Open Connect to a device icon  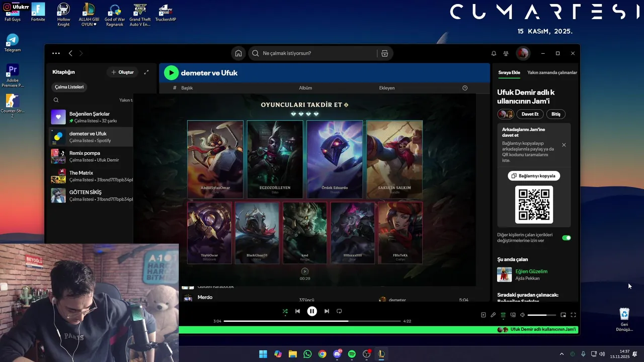(513, 315)
